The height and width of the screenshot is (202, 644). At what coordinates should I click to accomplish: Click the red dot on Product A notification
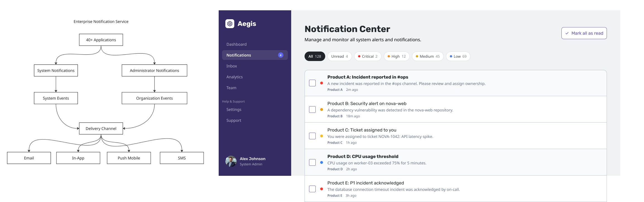click(322, 83)
